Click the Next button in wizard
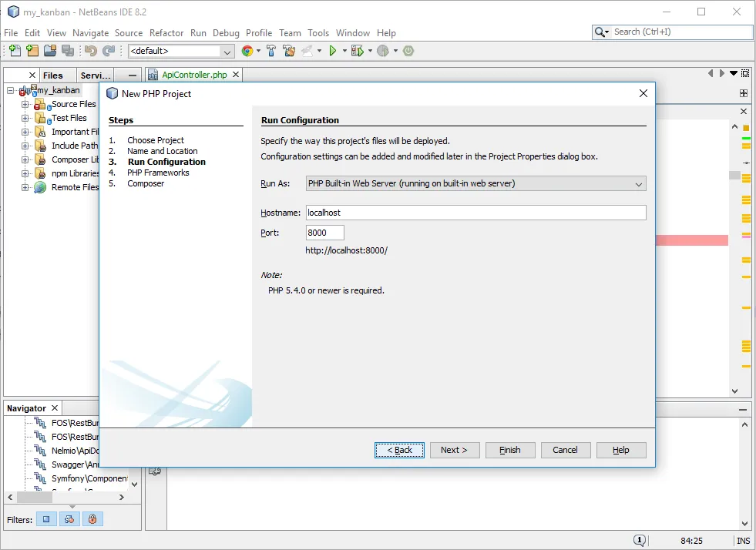Screen dimensions: 756x550 pos(455,450)
